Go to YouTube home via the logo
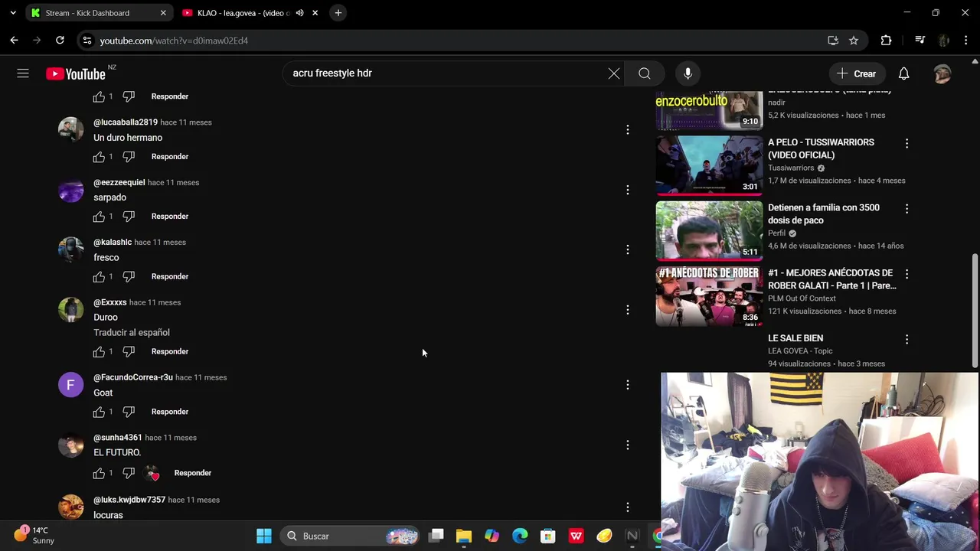The height and width of the screenshot is (551, 980). pos(75,73)
